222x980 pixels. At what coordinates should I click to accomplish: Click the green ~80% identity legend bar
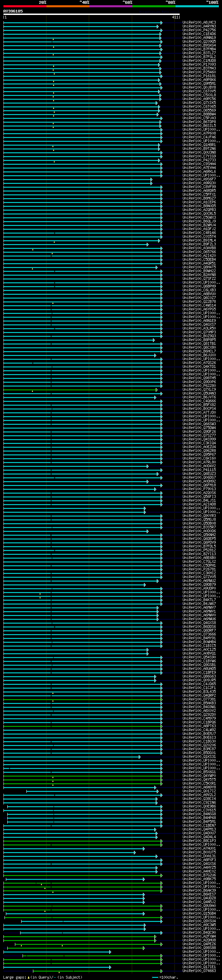point(154,6)
